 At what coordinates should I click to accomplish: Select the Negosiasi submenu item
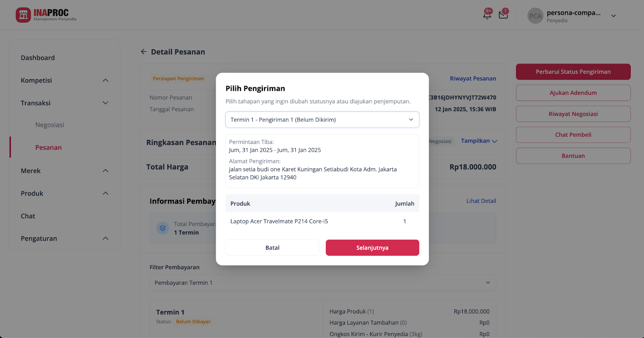click(50, 125)
